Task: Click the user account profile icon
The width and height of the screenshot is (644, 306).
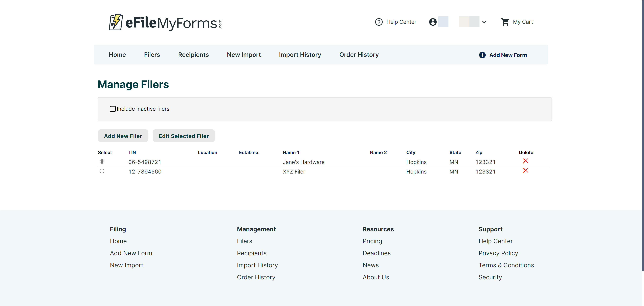Action: pos(433,22)
